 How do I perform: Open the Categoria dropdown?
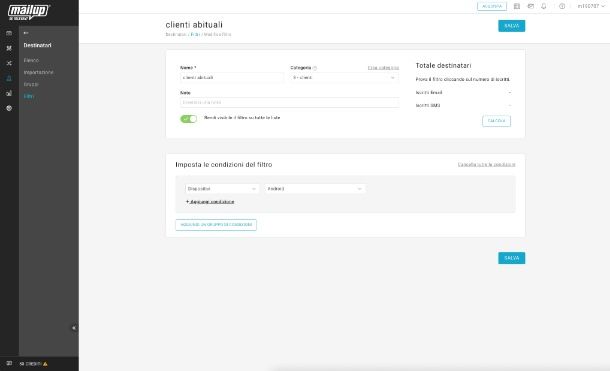coord(344,78)
